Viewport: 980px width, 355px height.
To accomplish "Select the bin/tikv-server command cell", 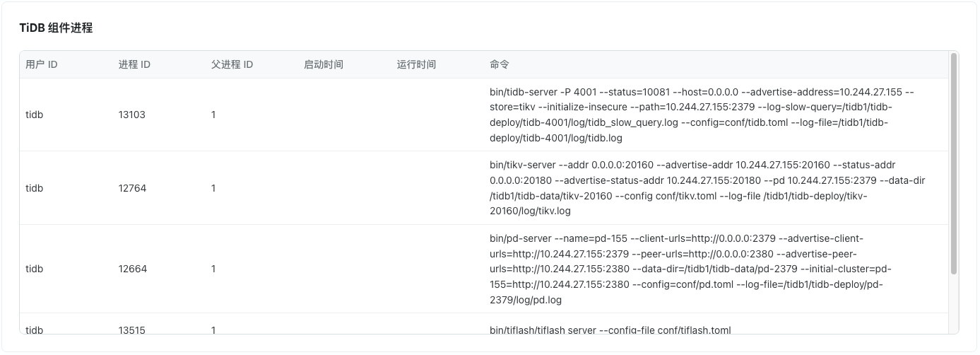I will (x=707, y=188).
